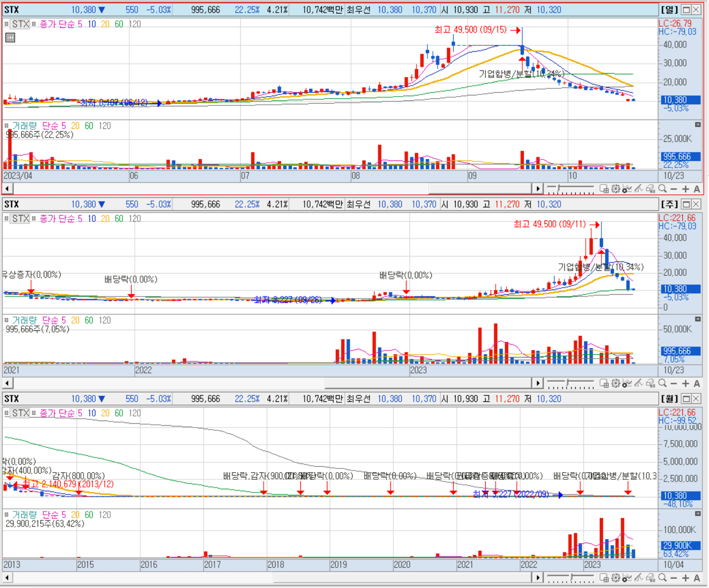This screenshot has height=588, width=709.
Task: Click the candle-count zoom slider in the monthly chart
Action: (570, 578)
